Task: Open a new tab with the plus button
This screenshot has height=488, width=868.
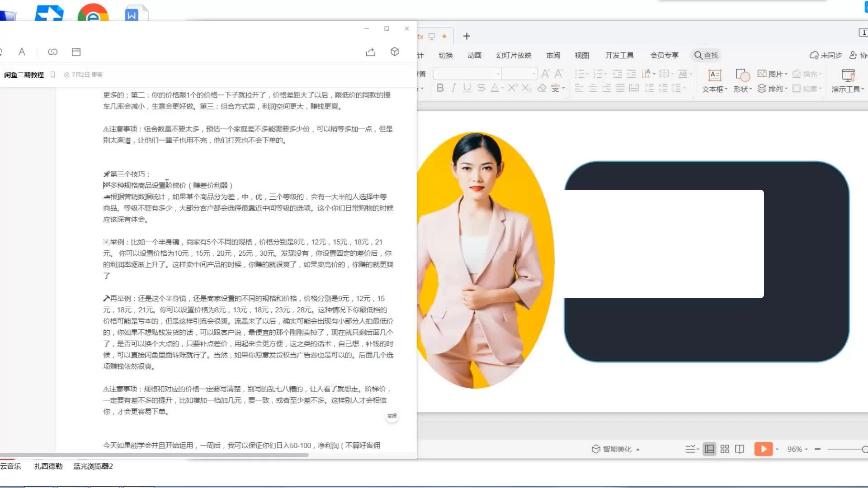Action: pos(466,36)
